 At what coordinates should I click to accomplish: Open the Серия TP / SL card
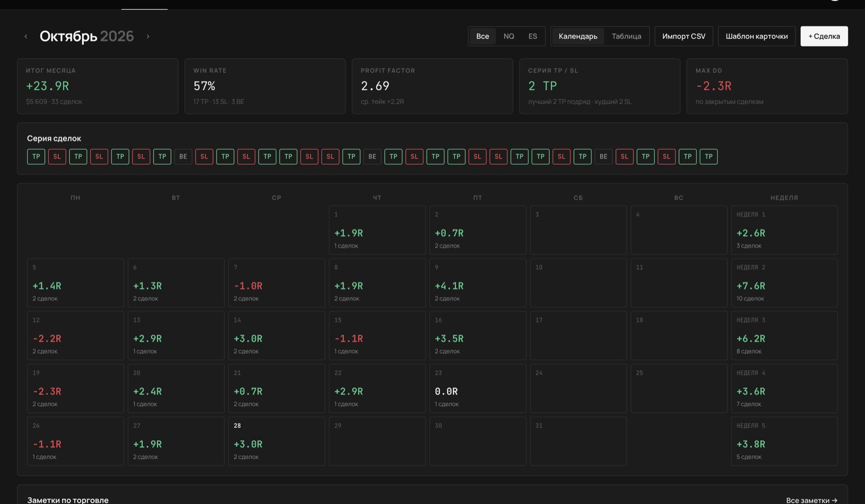[600, 86]
